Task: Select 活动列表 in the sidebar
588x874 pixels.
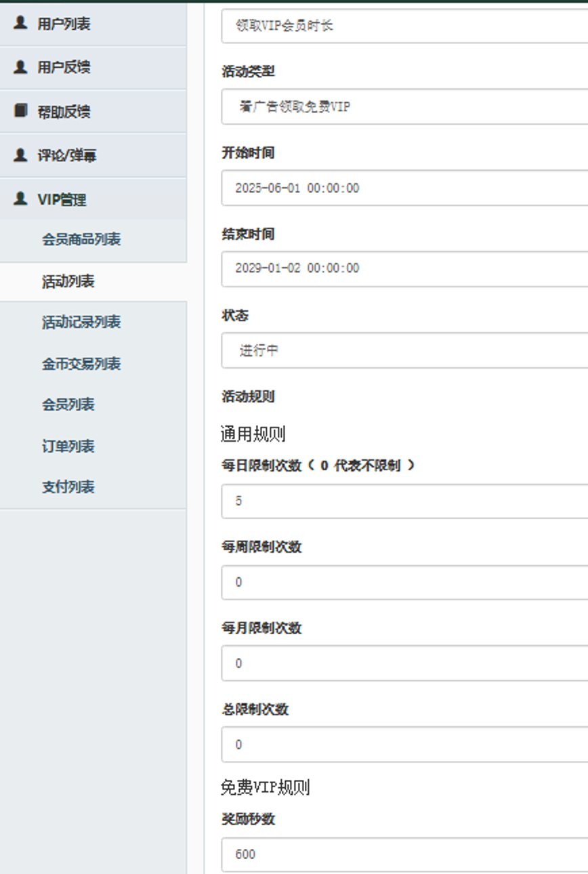Action: click(68, 282)
